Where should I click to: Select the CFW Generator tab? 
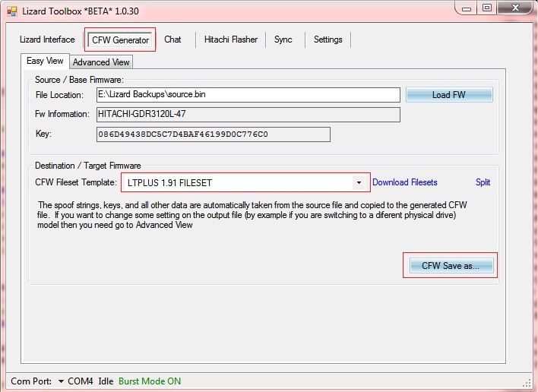click(120, 40)
